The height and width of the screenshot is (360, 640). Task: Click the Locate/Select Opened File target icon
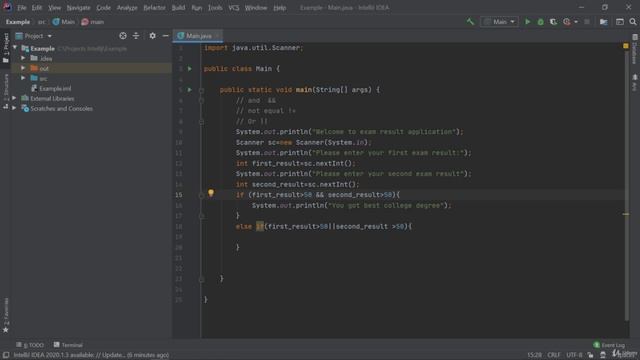coord(123,36)
